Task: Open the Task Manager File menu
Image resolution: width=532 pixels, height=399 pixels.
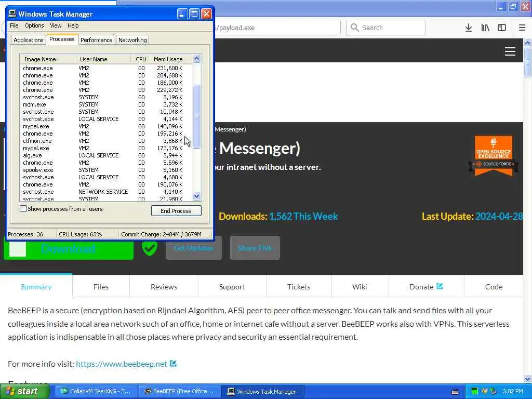Action: pos(14,25)
